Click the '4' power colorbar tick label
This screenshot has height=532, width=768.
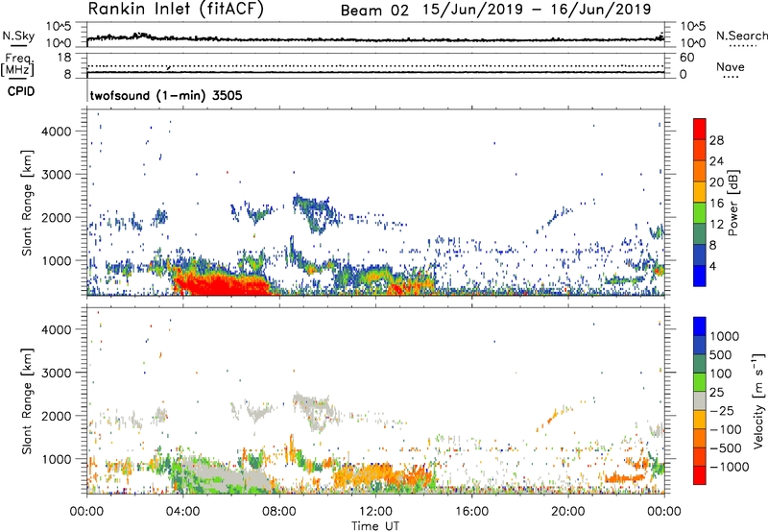[713, 267]
